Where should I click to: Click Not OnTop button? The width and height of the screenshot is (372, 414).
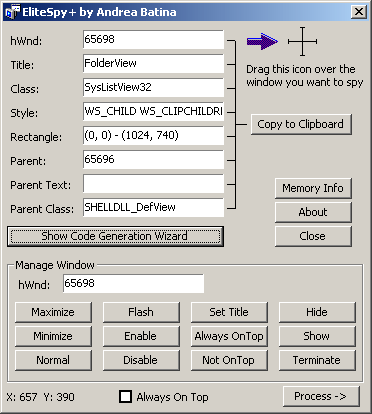coord(229,360)
